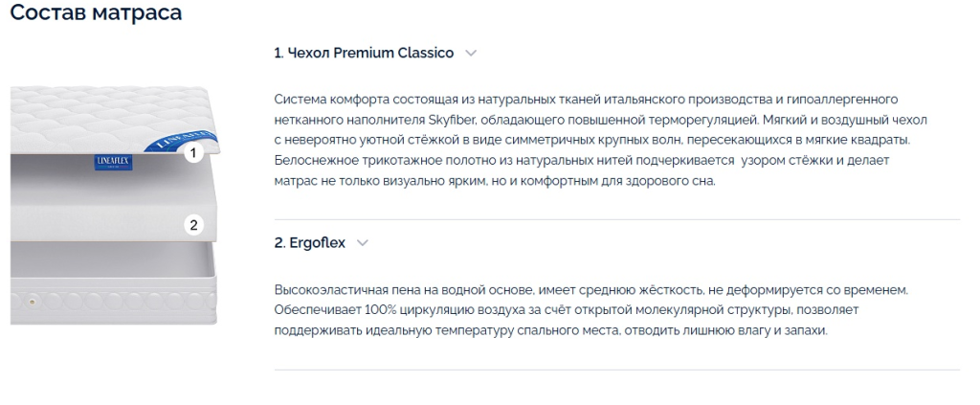Collapse the chevron next to Ergoflex
980x405 pixels.
pyautogui.click(x=363, y=243)
